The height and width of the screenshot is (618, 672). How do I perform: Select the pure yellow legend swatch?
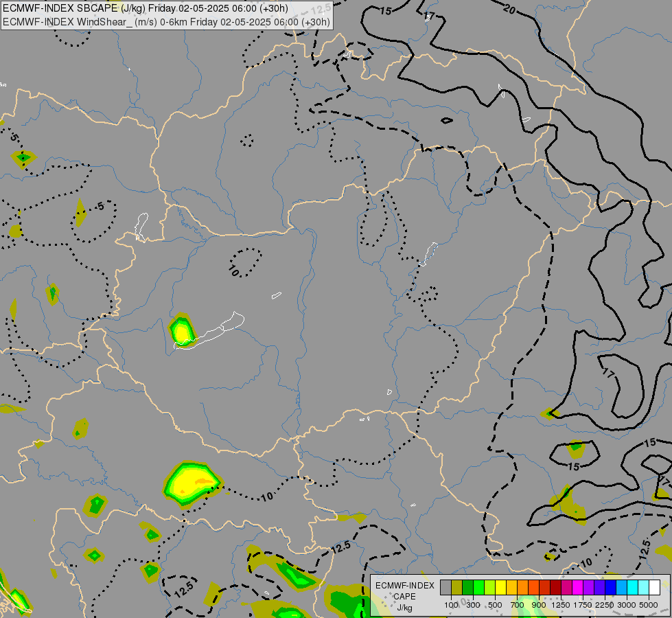500,587
